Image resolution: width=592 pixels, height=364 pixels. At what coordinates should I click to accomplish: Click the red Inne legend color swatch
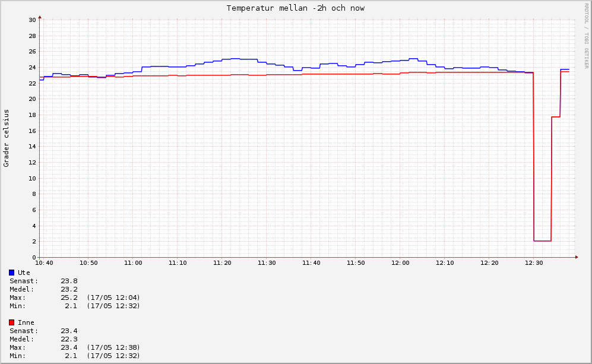coord(12,322)
